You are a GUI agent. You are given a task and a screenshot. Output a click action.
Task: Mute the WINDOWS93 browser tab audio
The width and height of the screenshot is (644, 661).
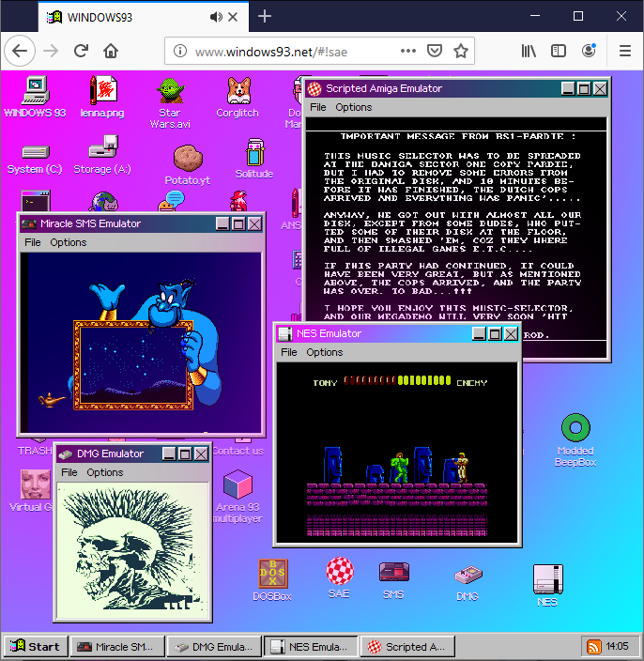(216, 17)
